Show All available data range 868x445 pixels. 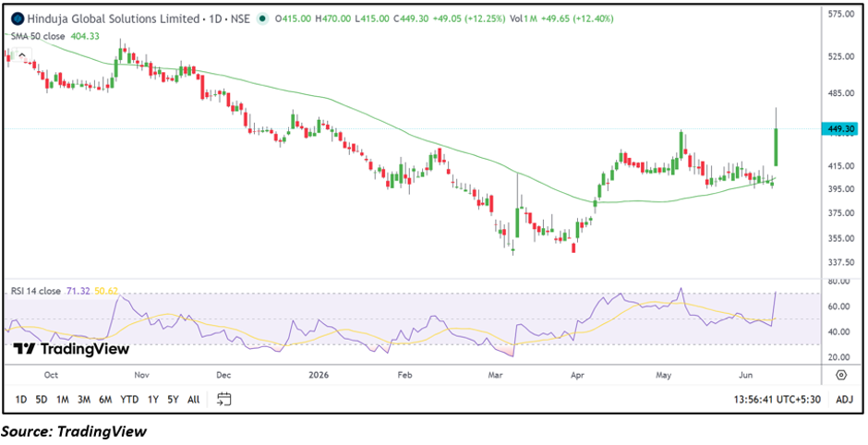coord(193,399)
